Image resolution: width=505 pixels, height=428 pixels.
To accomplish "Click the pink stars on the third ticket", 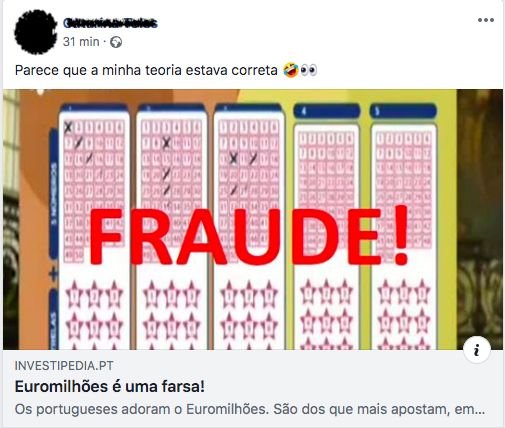I will click(x=249, y=313).
